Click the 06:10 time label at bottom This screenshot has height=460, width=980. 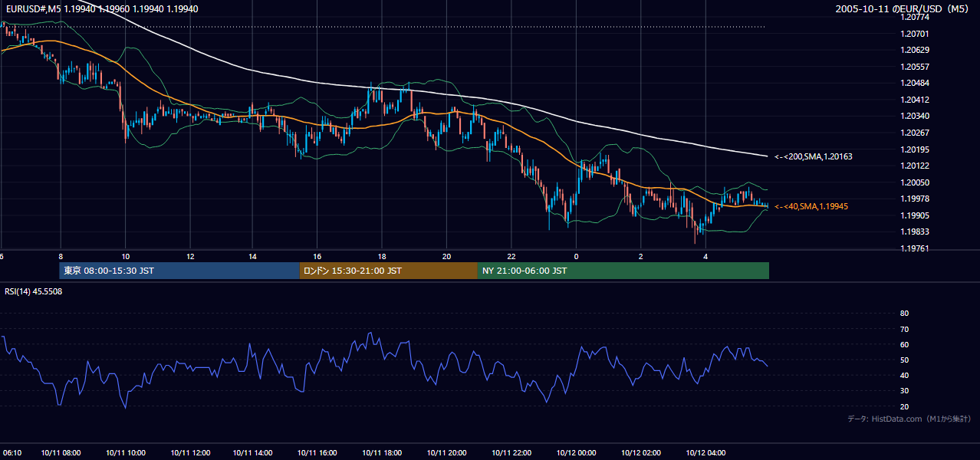click(x=11, y=452)
